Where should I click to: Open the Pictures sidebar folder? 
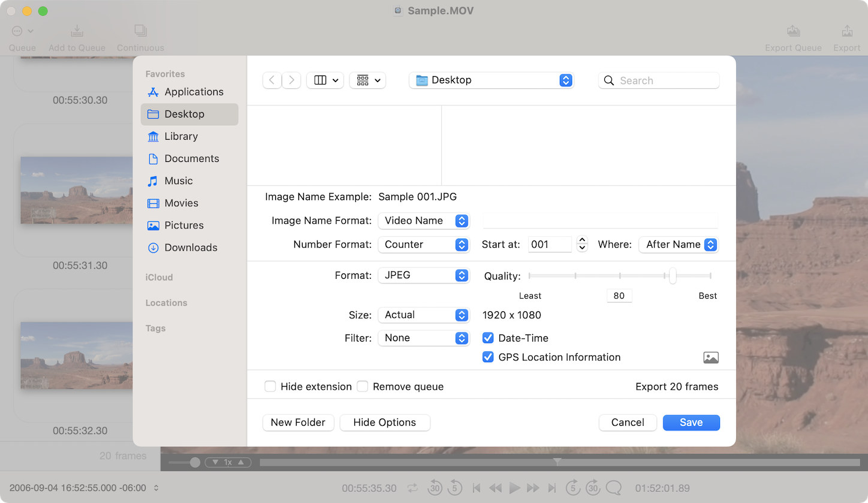pos(189,225)
